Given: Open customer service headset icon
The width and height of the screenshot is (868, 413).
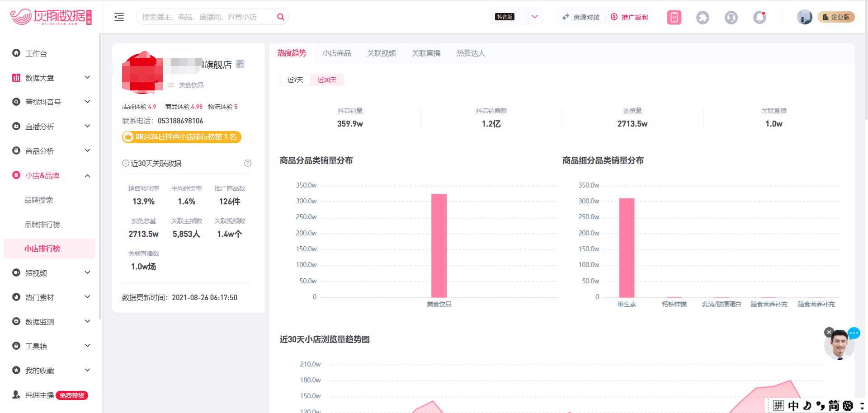Looking at the screenshot, I should point(731,17).
